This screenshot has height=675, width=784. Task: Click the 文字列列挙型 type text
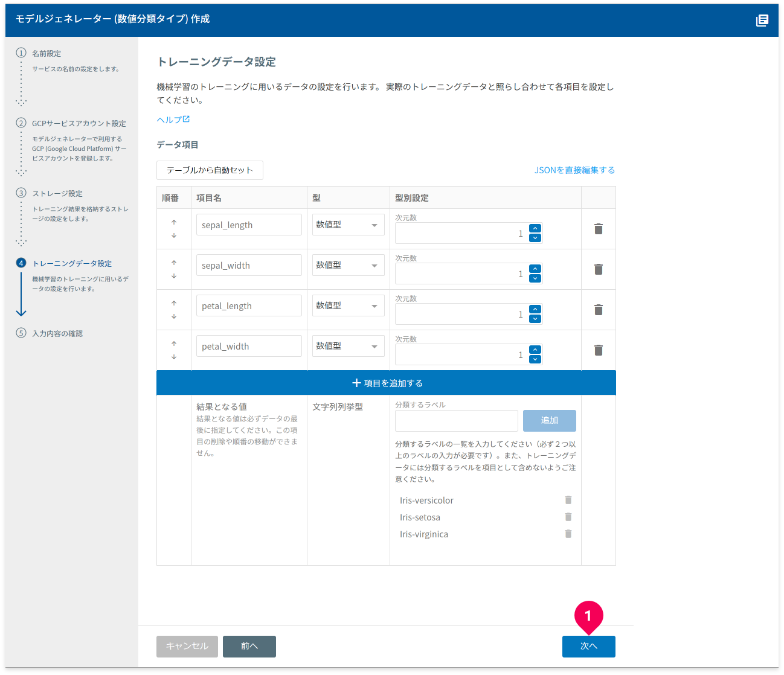(338, 407)
